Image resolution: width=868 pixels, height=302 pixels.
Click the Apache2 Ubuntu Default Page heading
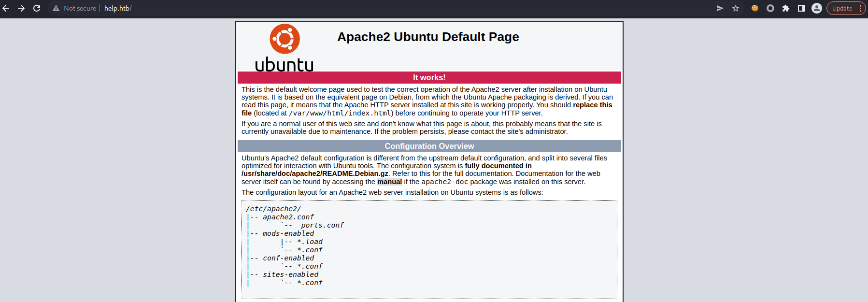[428, 37]
